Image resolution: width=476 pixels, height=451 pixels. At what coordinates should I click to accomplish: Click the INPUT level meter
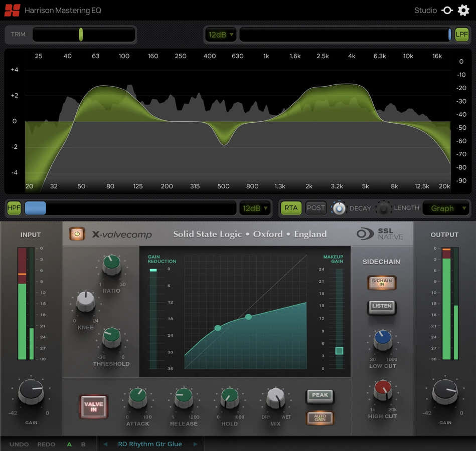click(x=26, y=304)
